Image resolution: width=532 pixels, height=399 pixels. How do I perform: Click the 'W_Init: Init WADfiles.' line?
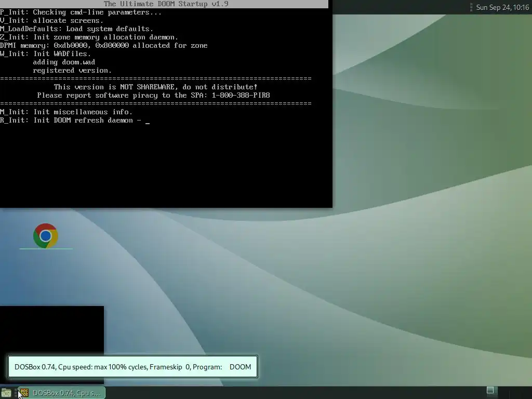[46, 54]
